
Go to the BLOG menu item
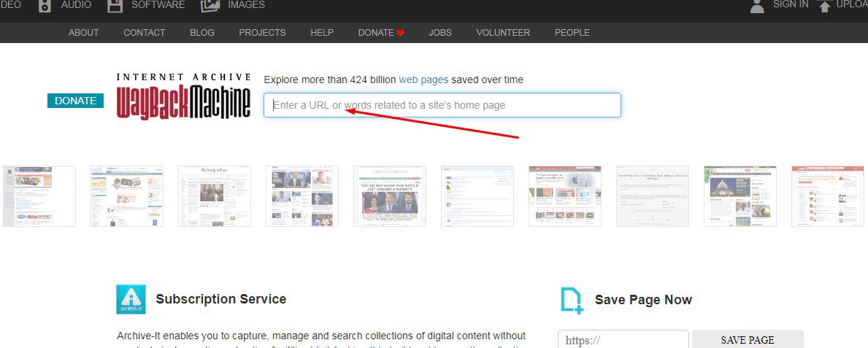tap(202, 33)
